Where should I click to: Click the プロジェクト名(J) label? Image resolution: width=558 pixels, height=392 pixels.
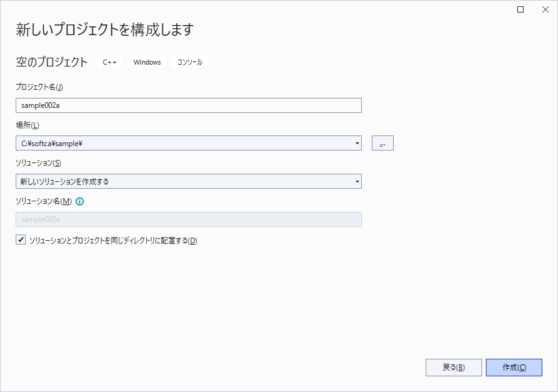(x=39, y=87)
